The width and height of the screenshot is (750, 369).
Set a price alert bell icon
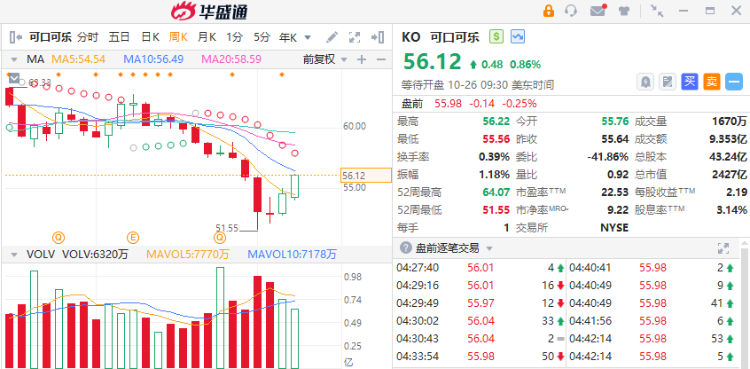coord(646,82)
